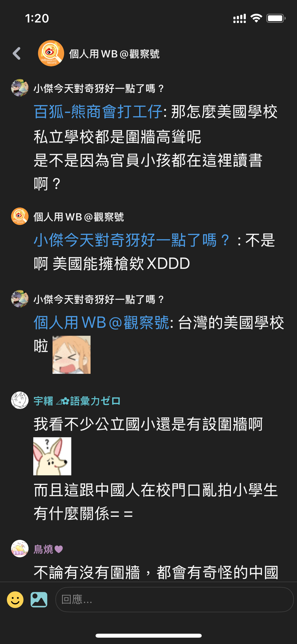Tap the Wi-Fi status icon
The width and height of the screenshot is (297, 644).
(x=256, y=18)
